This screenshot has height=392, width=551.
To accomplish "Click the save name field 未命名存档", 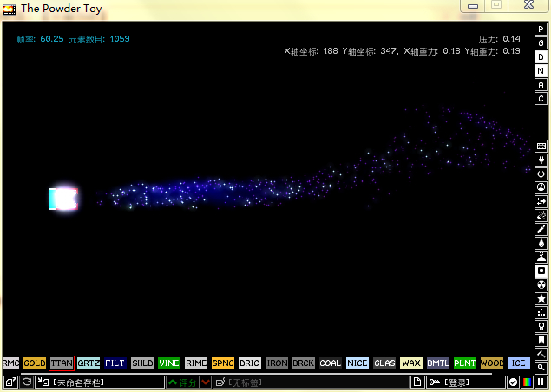I will tap(100, 382).
